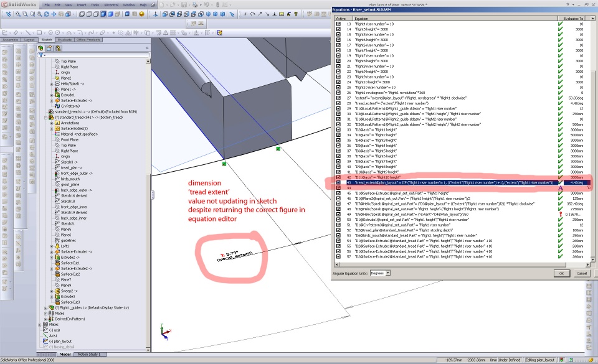The width and height of the screenshot is (598, 364).
Task: Select the Spline sketch tool
Action: coord(91,33)
